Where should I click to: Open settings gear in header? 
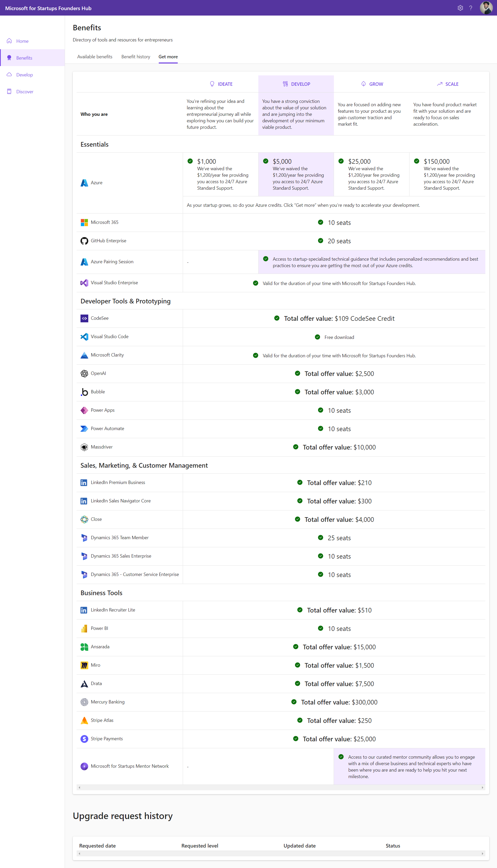click(x=460, y=8)
